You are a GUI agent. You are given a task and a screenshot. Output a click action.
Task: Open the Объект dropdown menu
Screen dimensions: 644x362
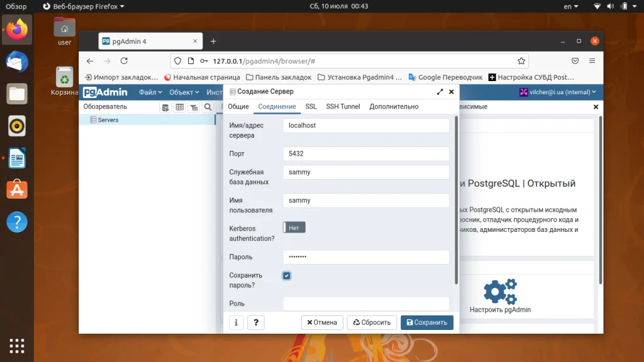tap(184, 91)
